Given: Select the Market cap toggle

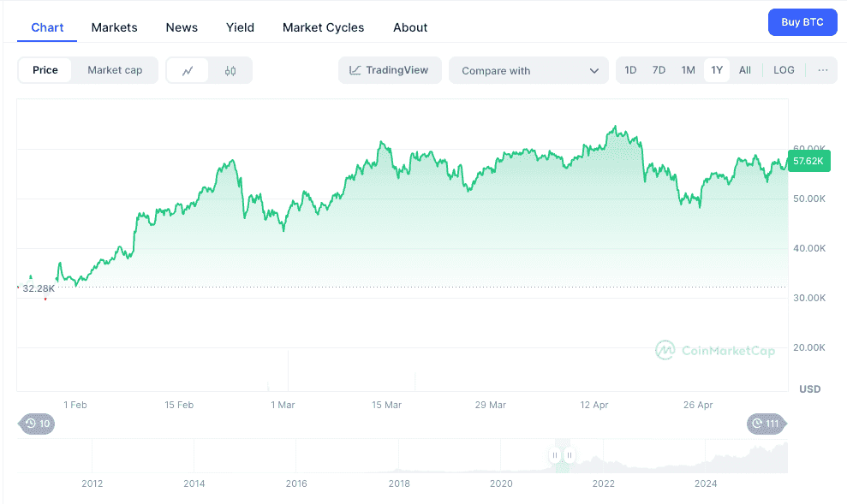Looking at the screenshot, I should [x=115, y=70].
